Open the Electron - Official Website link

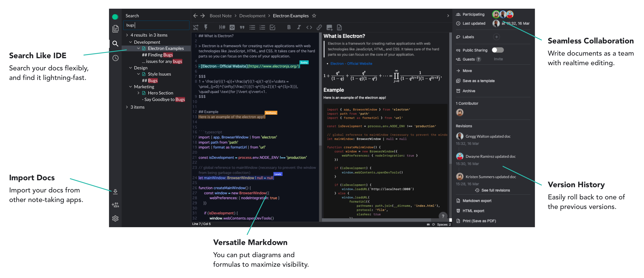351,64
